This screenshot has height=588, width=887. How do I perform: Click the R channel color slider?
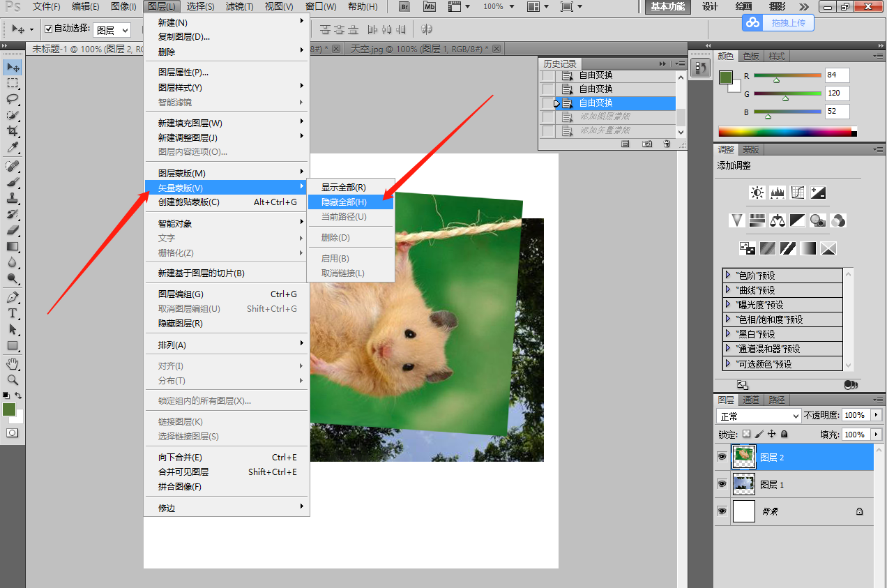coord(787,75)
